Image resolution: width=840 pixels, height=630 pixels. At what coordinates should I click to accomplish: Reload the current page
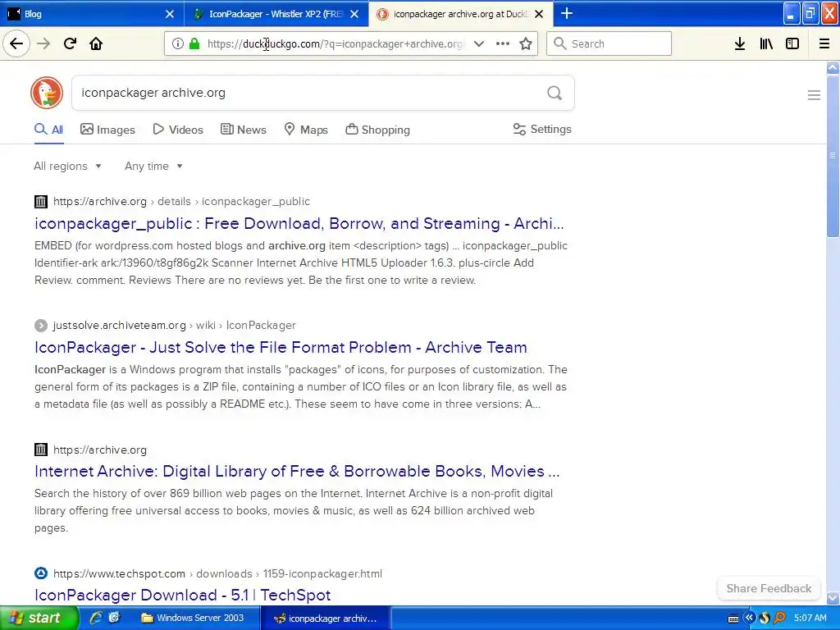[71, 43]
